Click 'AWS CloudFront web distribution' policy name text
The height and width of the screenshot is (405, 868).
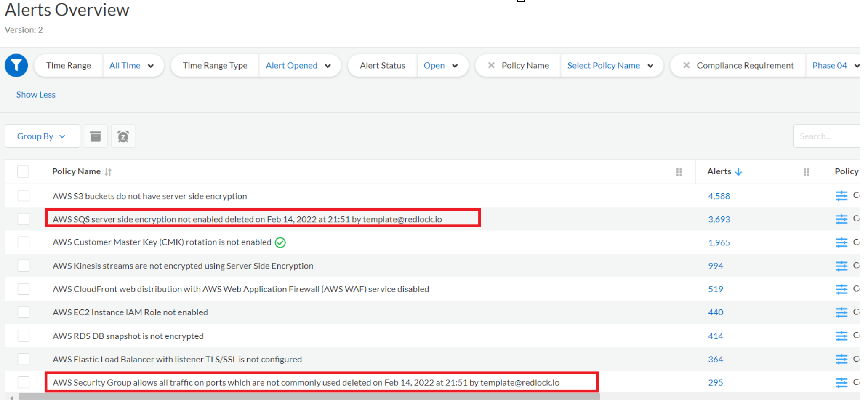(241, 289)
